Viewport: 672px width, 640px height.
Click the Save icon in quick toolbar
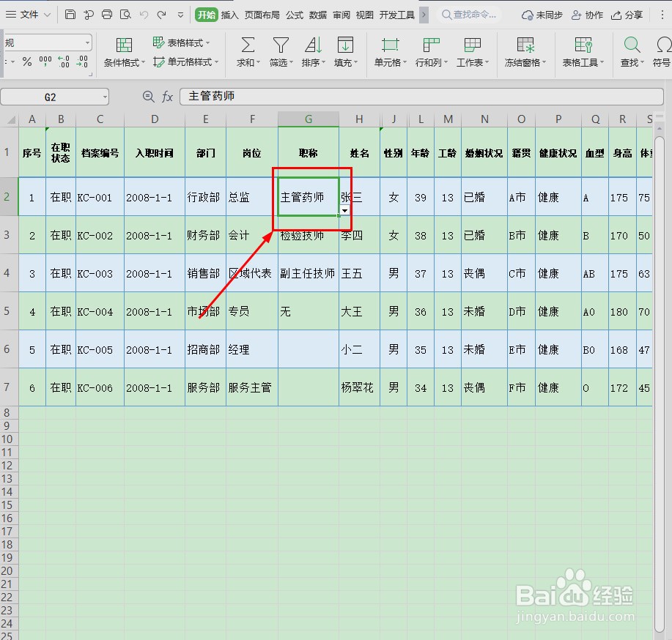(x=70, y=15)
